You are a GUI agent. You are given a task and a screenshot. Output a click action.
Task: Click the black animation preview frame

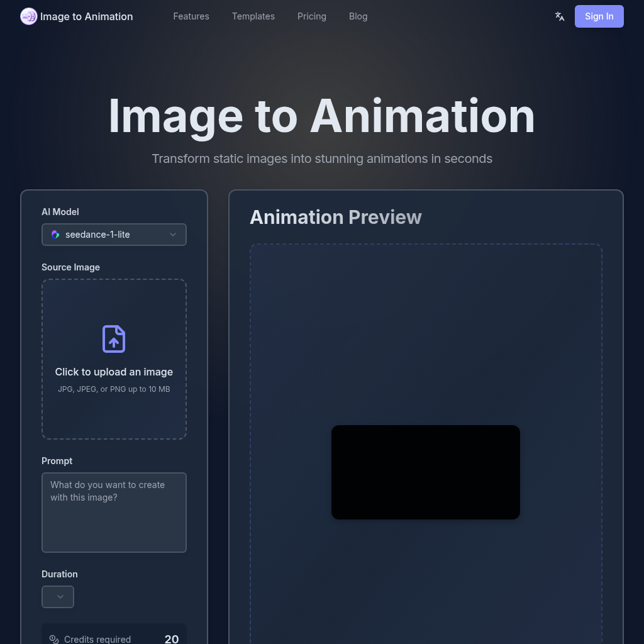click(x=425, y=472)
